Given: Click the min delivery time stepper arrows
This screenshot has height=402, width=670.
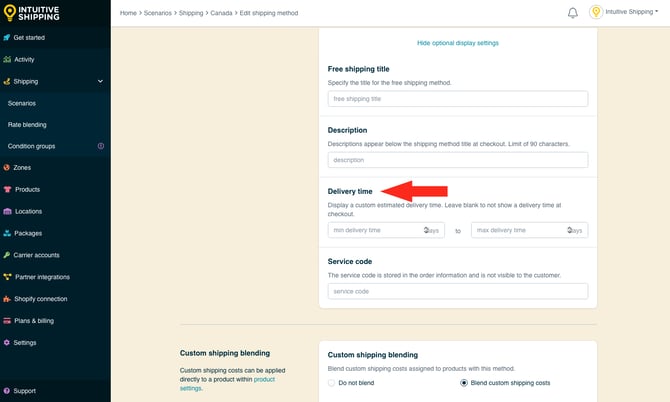Looking at the screenshot, I should pyautogui.click(x=426, y=230).
